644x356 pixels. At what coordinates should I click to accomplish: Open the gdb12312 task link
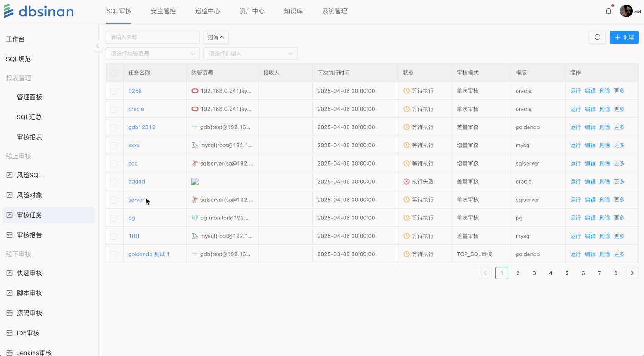pos(141,127)
